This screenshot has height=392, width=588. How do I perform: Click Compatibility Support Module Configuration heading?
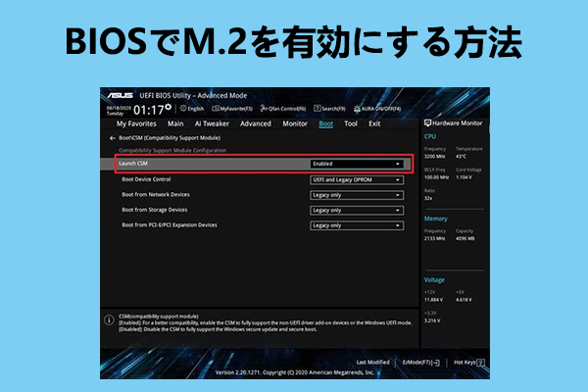click(x=172, y=150)
